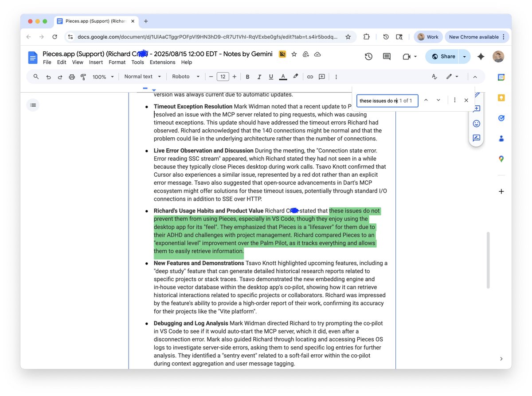Open the toolbar More options menu
This screenshot has height=396, width=532.
[336, 77]
